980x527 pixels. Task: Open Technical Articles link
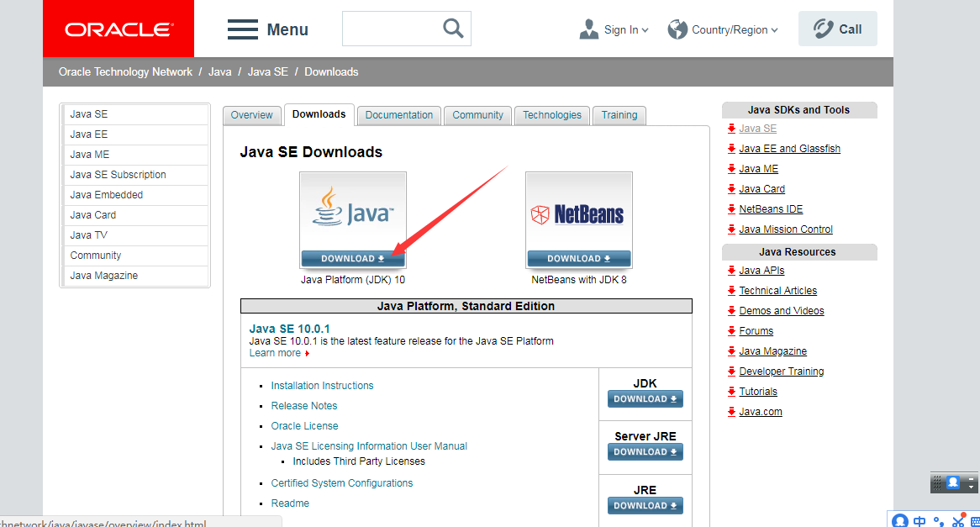click(x=777, y=291)
